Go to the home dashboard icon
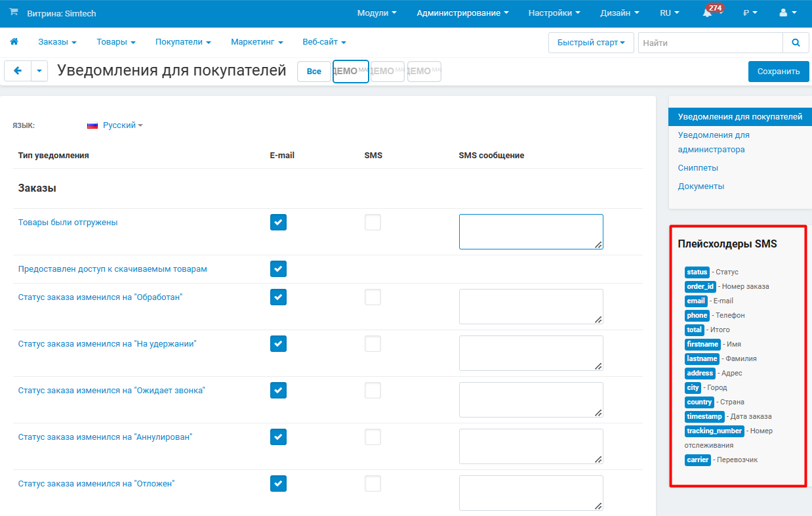Viewport: 812px width, 516px height. [x=14, y=42]
